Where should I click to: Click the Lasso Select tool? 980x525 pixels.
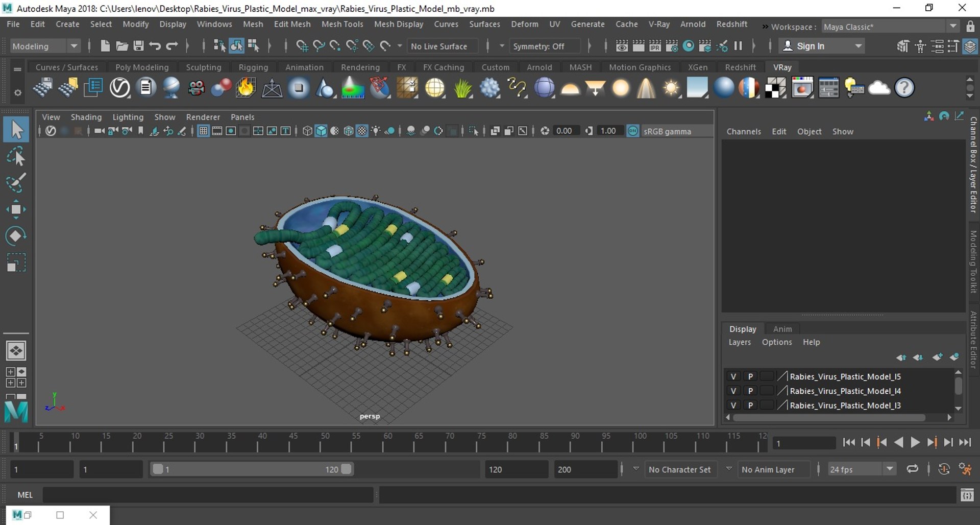pos(16,157)
